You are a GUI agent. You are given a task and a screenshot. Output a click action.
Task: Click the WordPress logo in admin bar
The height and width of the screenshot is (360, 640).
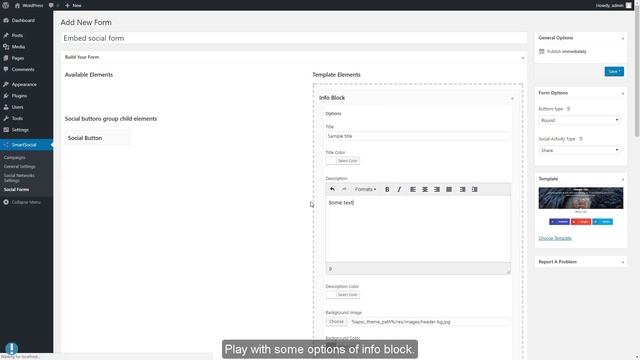pos(6,5)
